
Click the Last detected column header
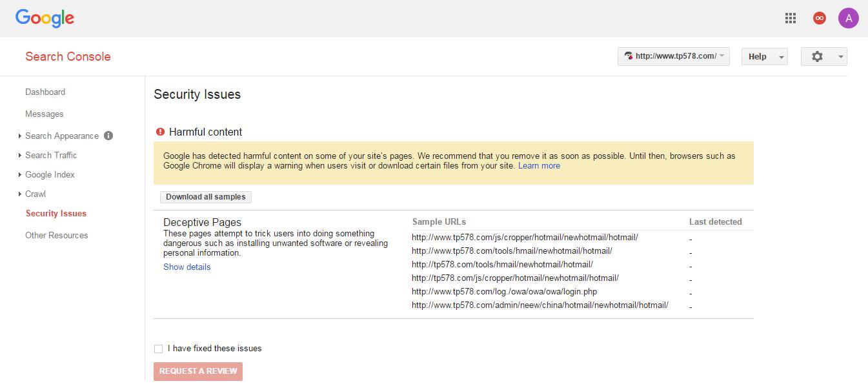point(715,221)
